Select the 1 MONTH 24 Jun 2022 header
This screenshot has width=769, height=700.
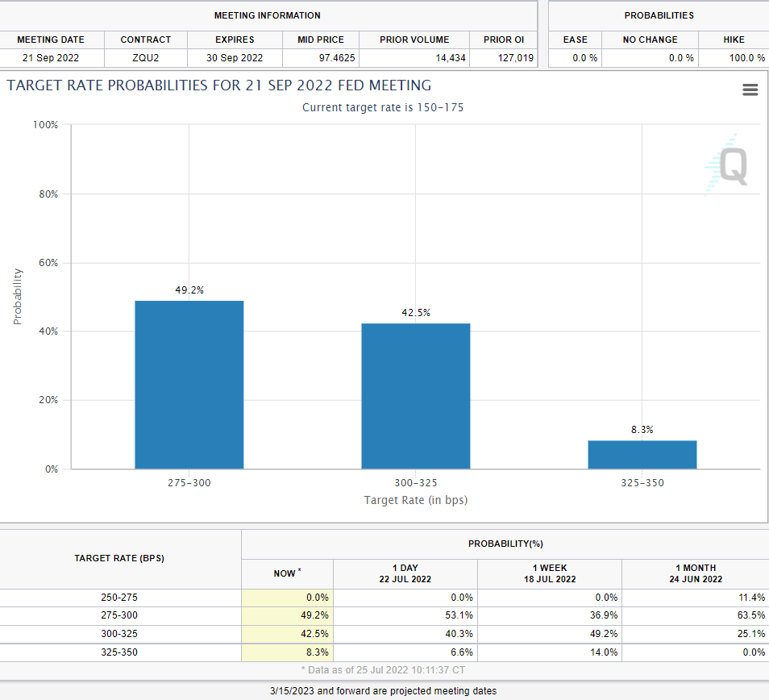695,573
